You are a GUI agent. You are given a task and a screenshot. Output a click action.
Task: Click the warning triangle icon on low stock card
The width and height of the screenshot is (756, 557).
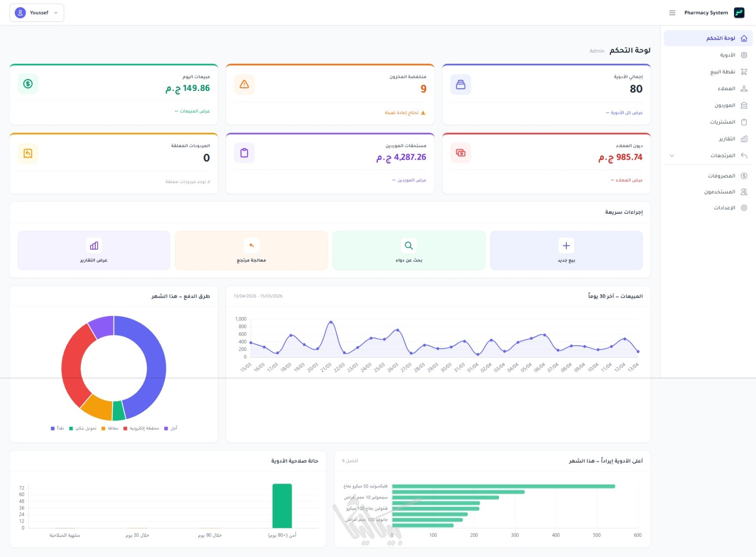click(244, 84)
